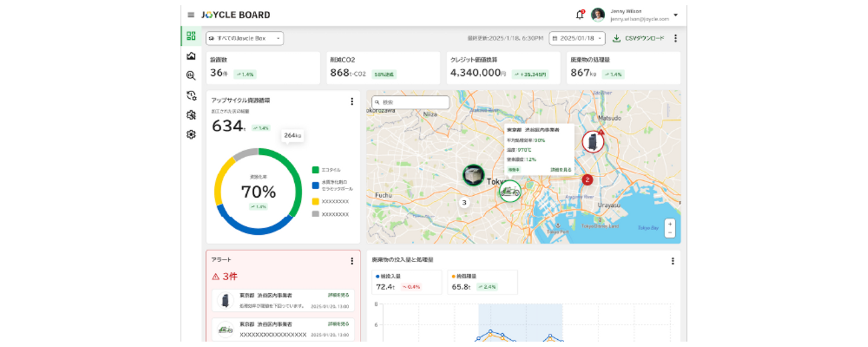This screenshot has height=347, width=868.
Task: Click the green truck marker on map
Action: click(510, 191)
